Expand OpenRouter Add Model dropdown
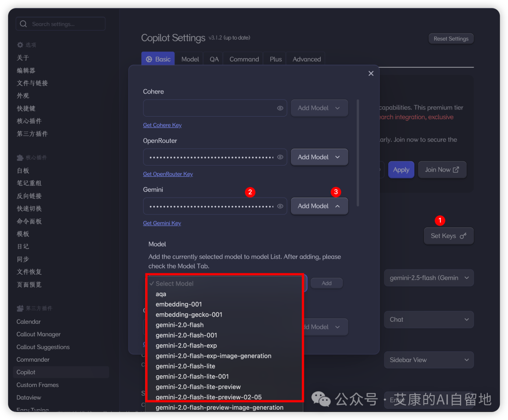 tap(319, 157)
